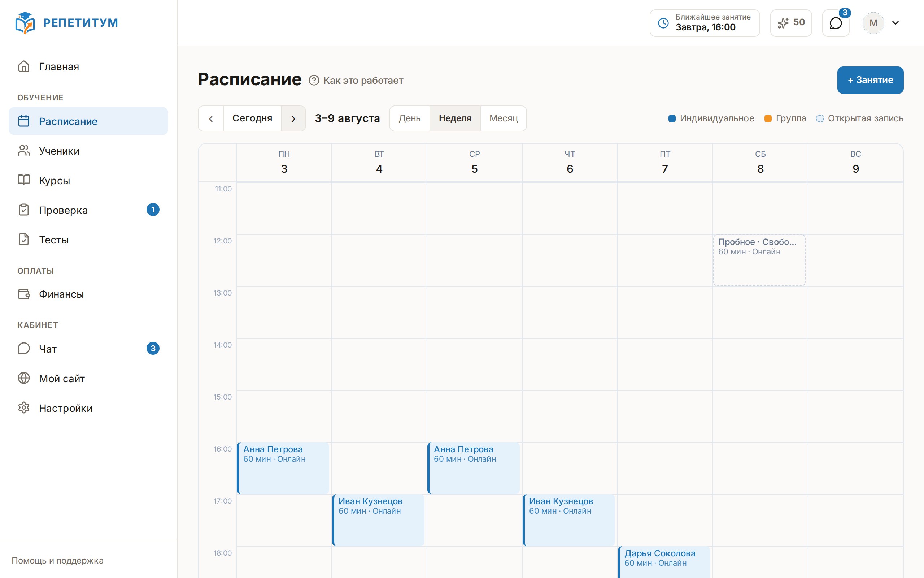Open Анна Петрова lesson on Monday 3

[283, 468]
